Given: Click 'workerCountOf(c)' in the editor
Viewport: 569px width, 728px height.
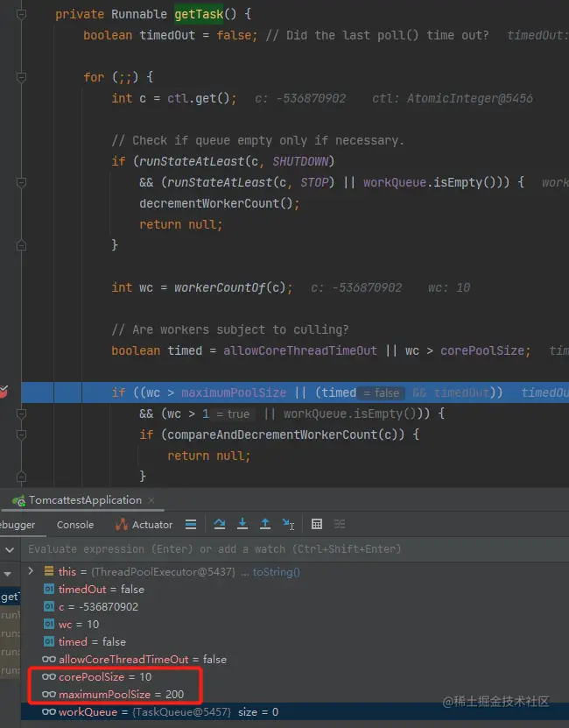Looking at the screenshot, I should (229, 287).
